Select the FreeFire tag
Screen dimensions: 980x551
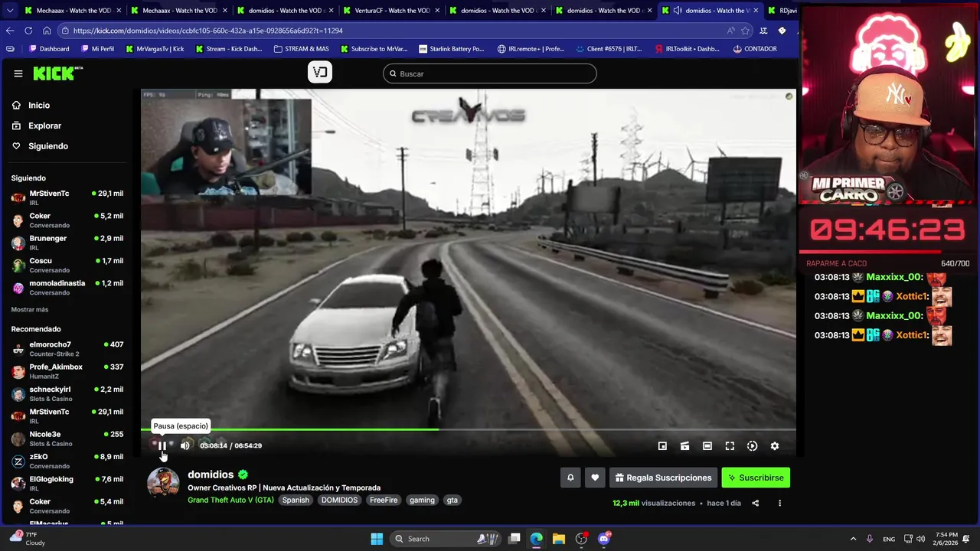[x=384, y=500]
